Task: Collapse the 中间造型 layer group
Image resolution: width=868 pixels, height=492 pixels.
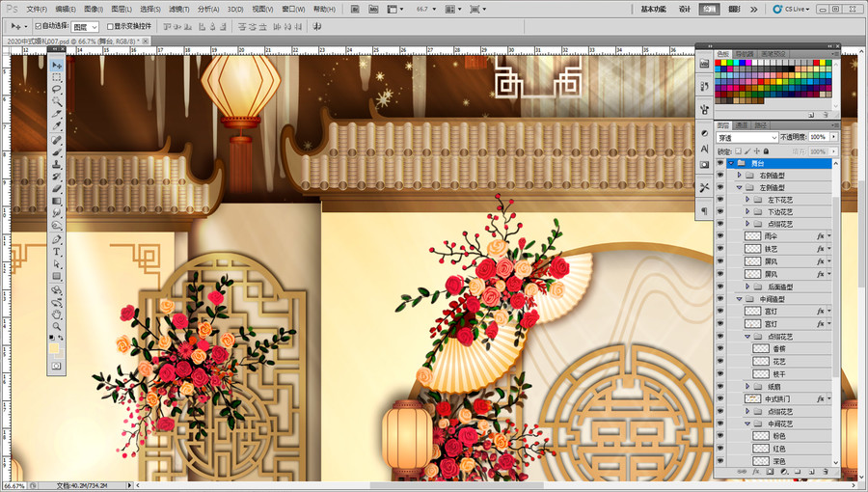Action: pos(739,299)
